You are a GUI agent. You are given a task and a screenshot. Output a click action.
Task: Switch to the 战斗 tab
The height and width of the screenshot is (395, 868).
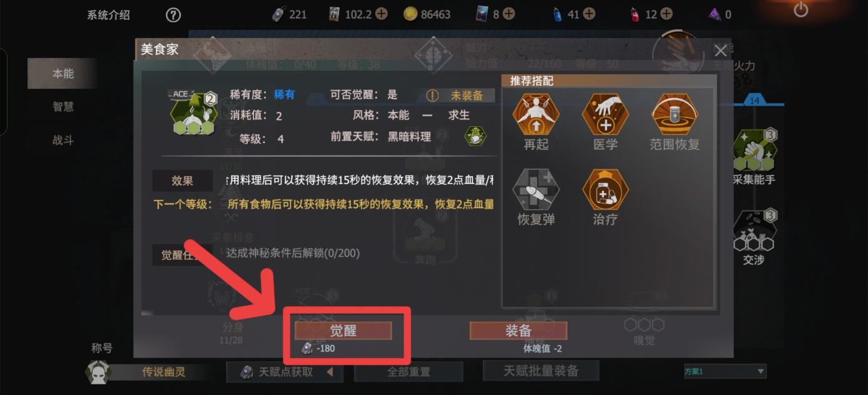point(63,141)
